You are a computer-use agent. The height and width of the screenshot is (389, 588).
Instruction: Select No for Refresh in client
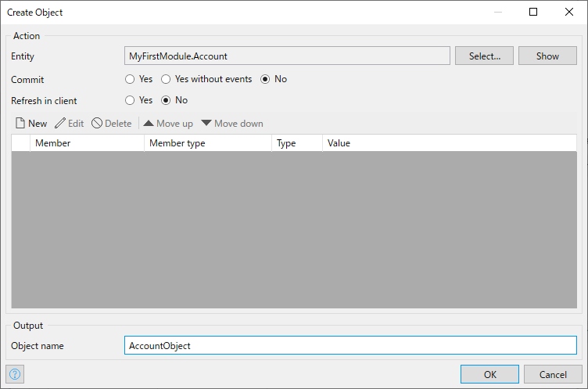(166, 100)
